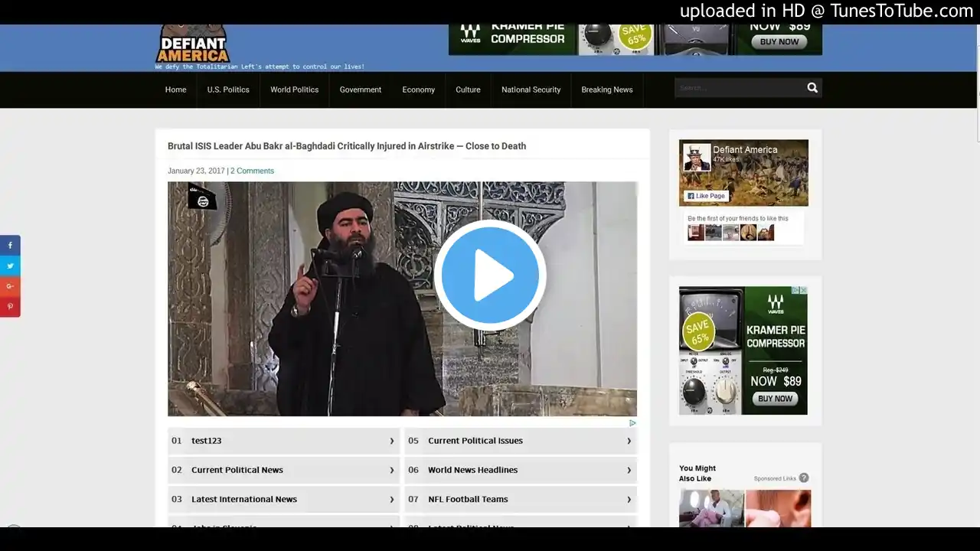Viewport: 980px width, 551px height.
Task: Click the first friend avatar in the Facebook widget
Action: pos(696,233)
